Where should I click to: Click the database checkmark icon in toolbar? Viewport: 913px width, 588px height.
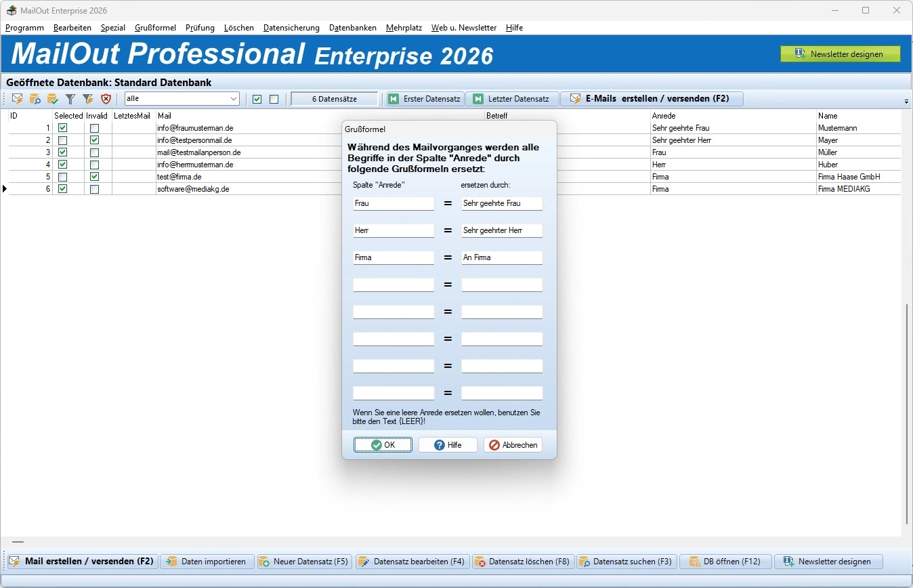(53, 99)
